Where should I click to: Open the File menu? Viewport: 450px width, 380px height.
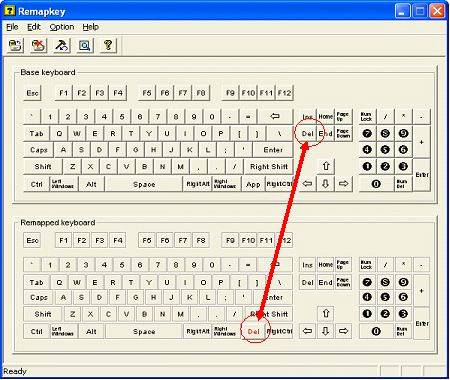pyautogui.click(x=12, y=27)
